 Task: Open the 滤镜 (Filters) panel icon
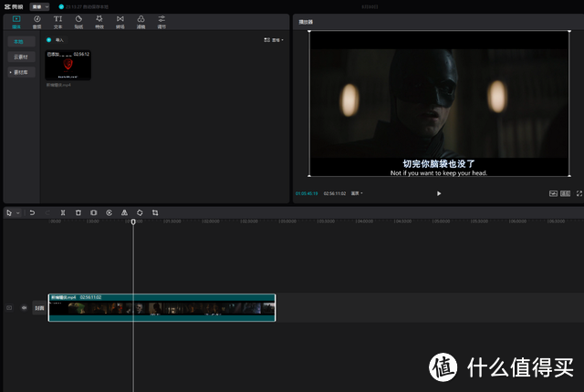click(x=141, y=22)
